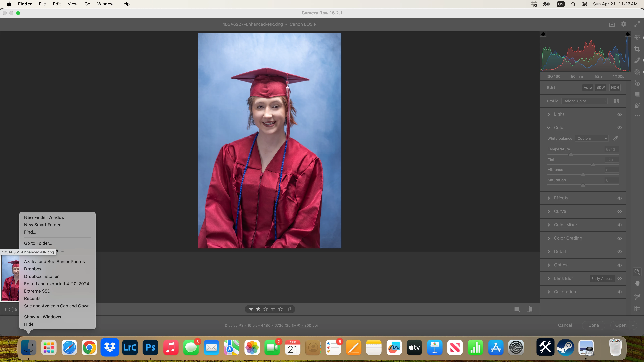Open the Adobe Color profile dropdown
Image resolution: width=644 pixels, height=362 pixels.
(584, 101)
